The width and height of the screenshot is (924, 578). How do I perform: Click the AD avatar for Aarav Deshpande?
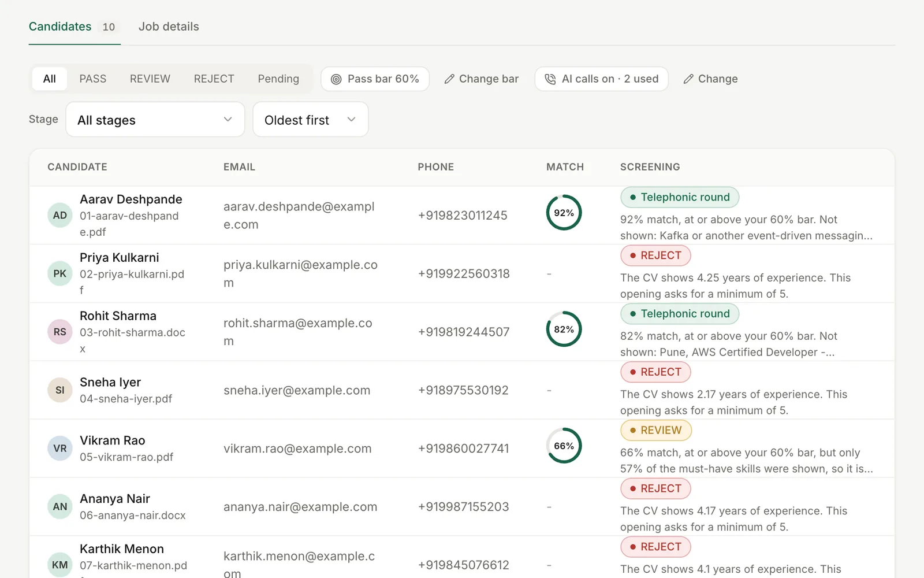(60, 215)
